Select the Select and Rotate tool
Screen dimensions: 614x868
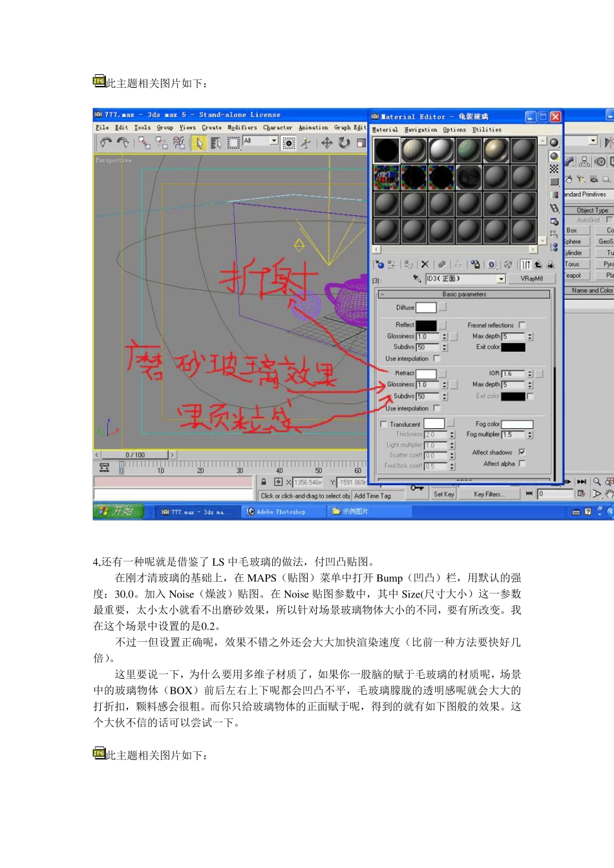click(x=344, y=143)
